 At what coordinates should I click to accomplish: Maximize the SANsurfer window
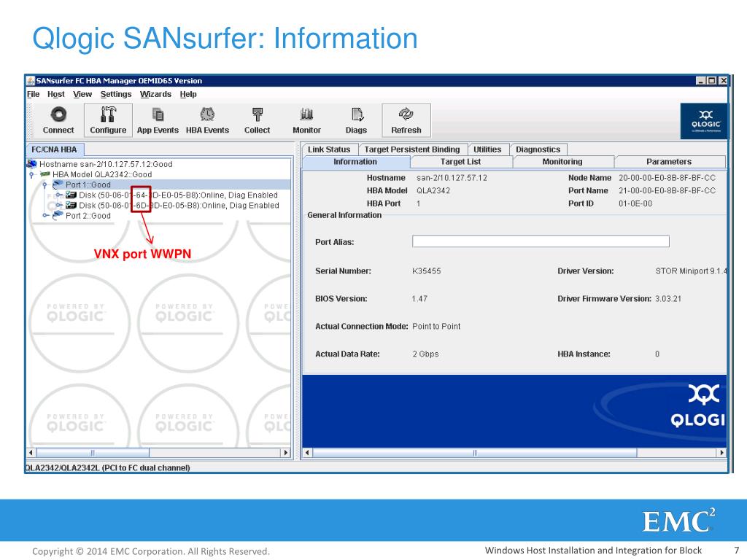coord(712,80)
